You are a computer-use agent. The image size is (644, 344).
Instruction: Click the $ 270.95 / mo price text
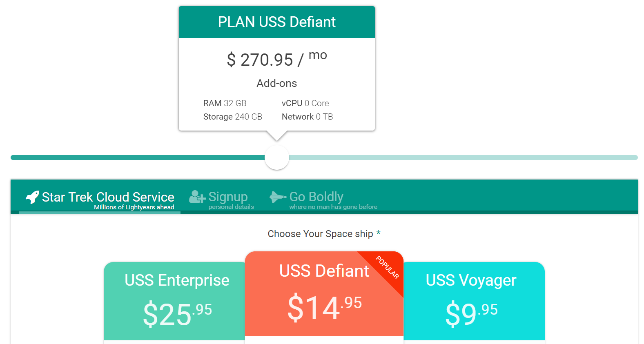pyautogui.click(x=277, y=59)
